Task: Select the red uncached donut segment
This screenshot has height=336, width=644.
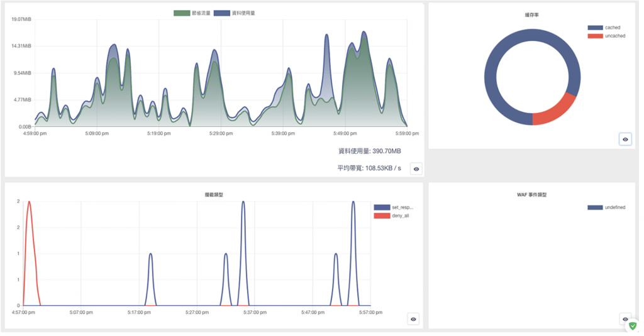Action: (x=558, y=111)
